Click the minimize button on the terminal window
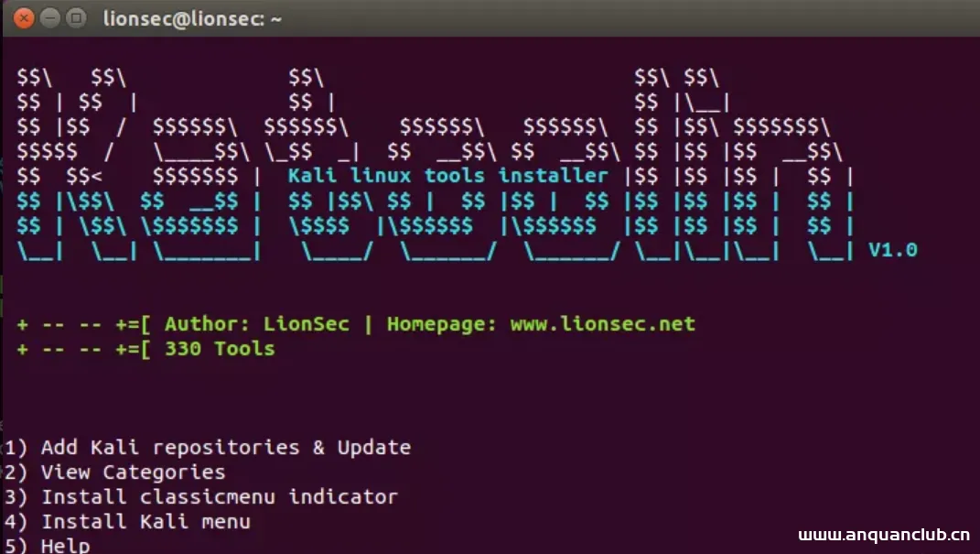This screenshot has height=554, width=980. (49, 17)
